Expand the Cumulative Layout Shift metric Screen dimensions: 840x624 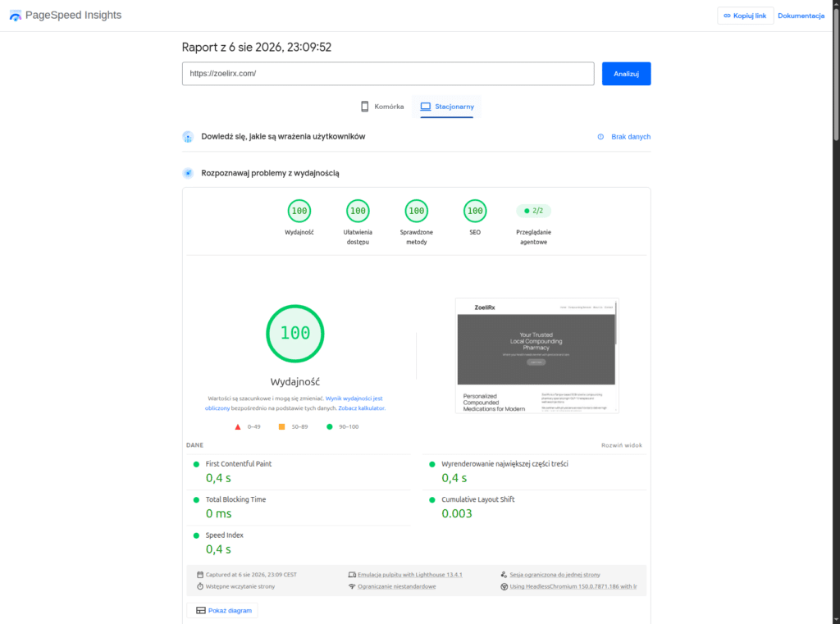[x=535, y=508]
